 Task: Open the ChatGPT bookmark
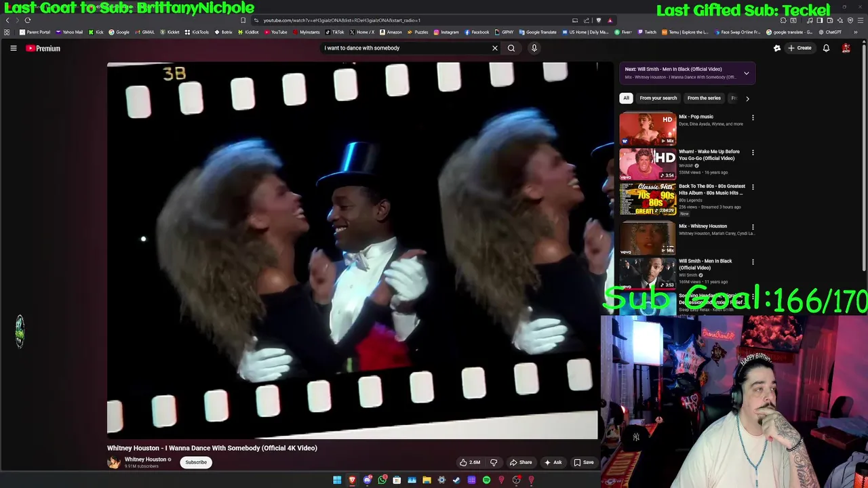point(829,32)
